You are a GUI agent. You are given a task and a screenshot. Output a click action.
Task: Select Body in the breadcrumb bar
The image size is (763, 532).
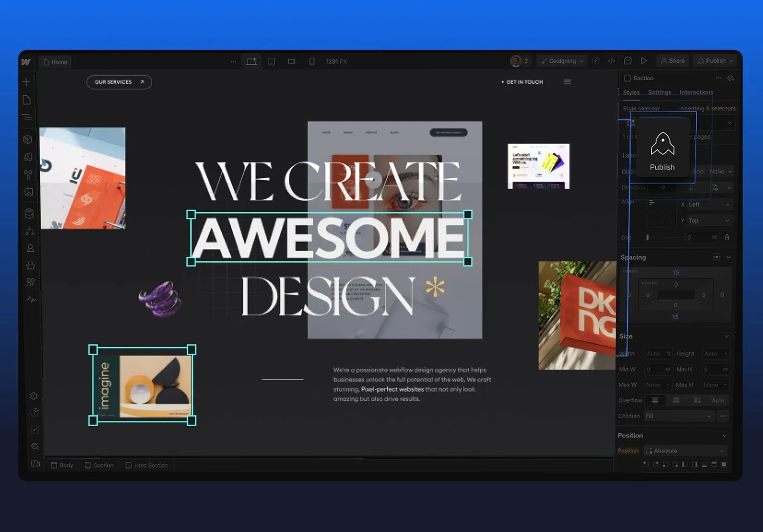coord(62,465)
